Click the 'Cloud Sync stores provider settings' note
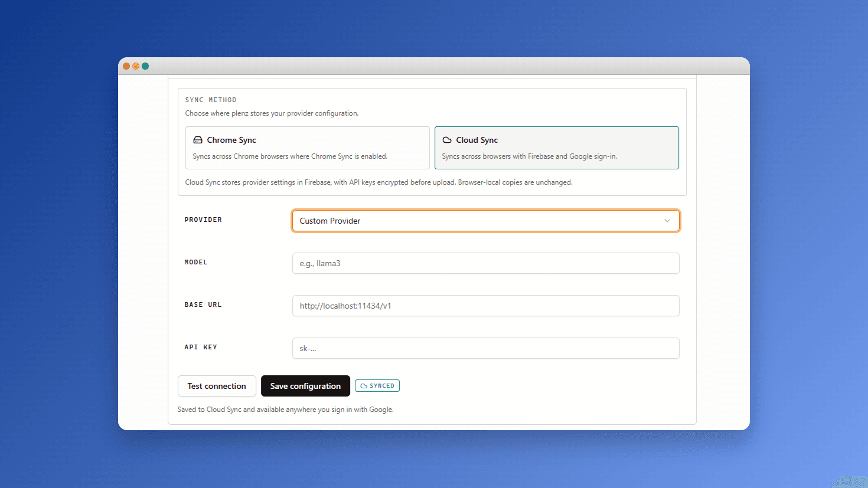 point(378,182)
